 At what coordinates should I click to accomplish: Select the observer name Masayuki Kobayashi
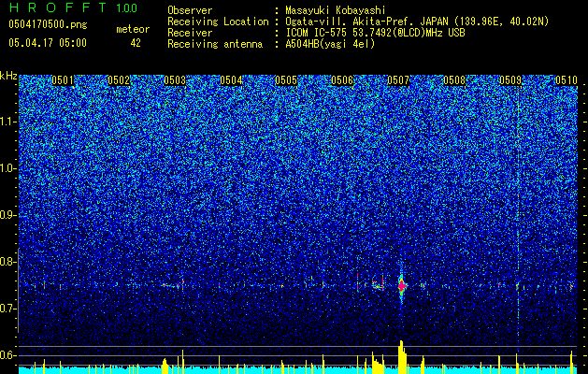[x=336, y=10]
